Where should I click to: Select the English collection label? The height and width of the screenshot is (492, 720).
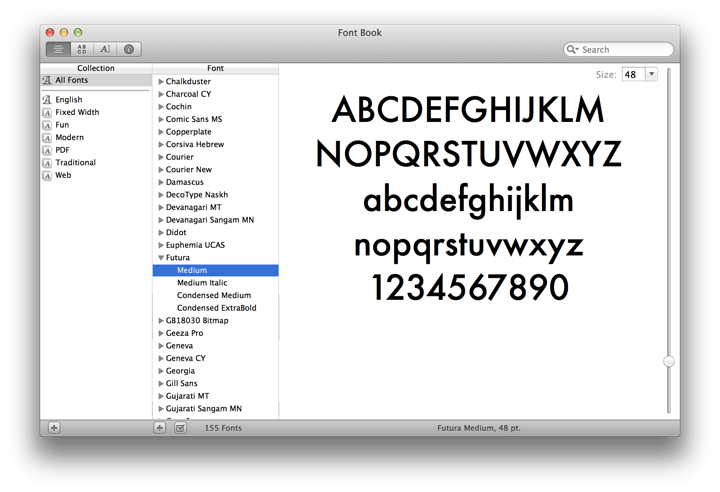tap(69, 100)
